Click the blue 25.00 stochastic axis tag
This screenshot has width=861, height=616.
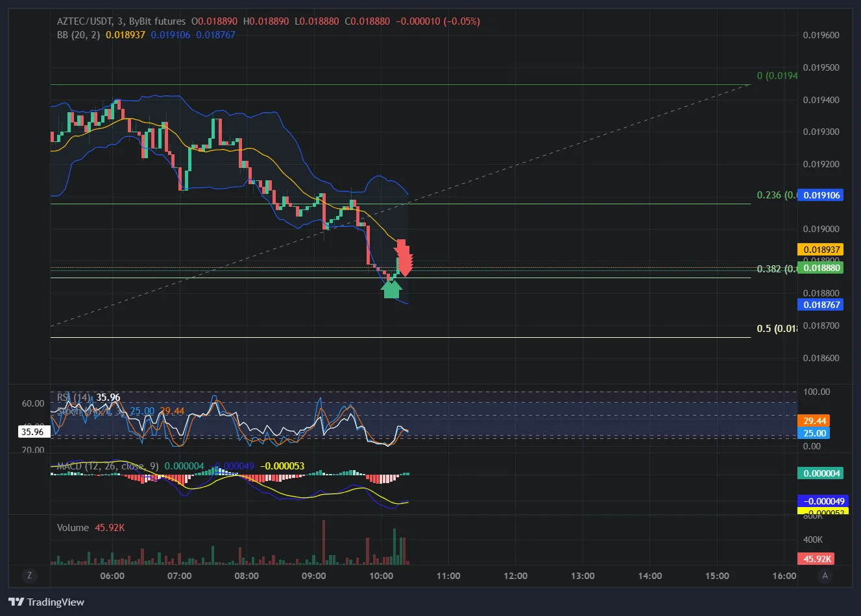[x=814, y=433]
